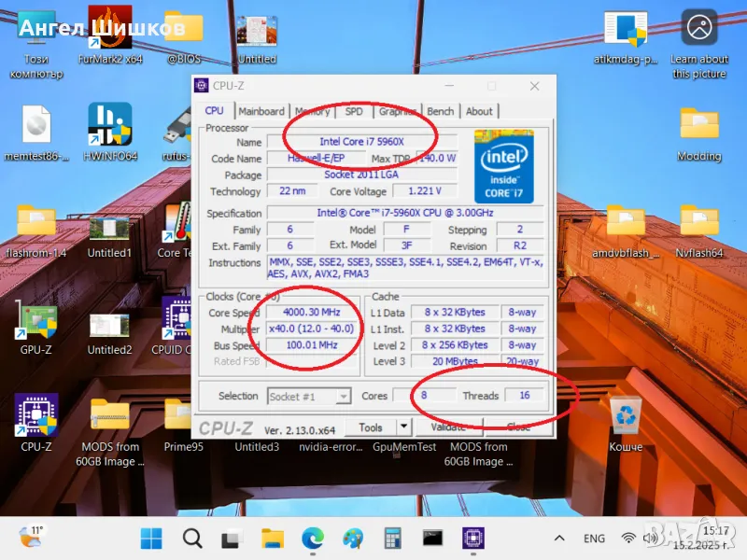Screen dimensions: 747x560
Task: Open the Tools dropdown arrow in CPU-Z
Action: (402, 427)
